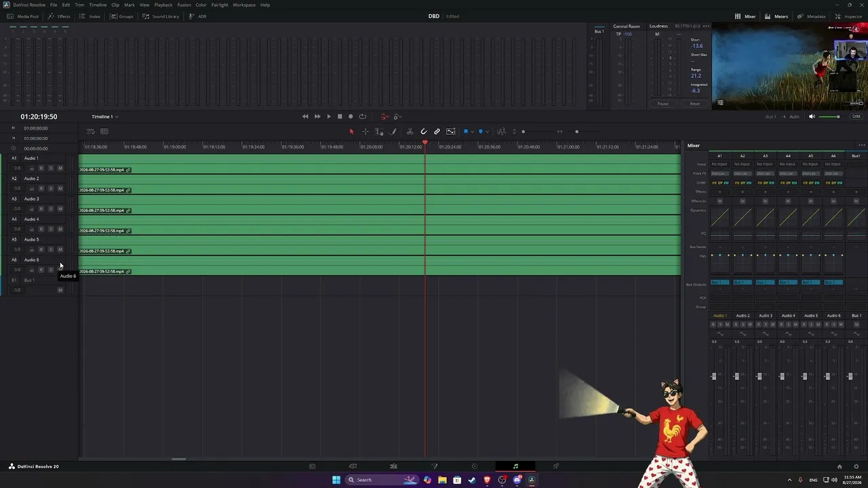868x488 pixels.
Task: Open the flag color dropdown arrow
Action: click(x=472, y=131)
